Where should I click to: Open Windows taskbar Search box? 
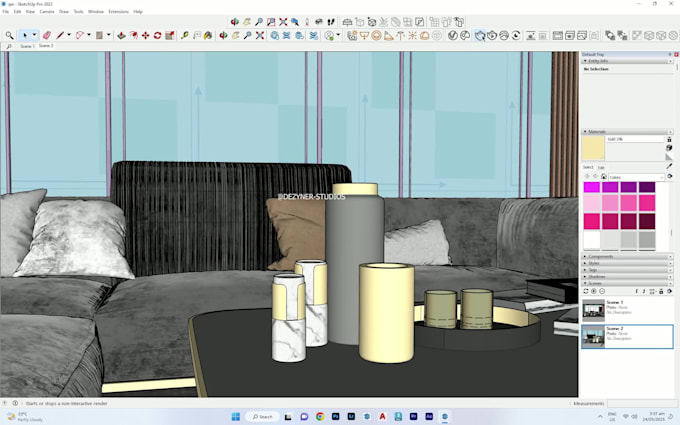point(262,416)
